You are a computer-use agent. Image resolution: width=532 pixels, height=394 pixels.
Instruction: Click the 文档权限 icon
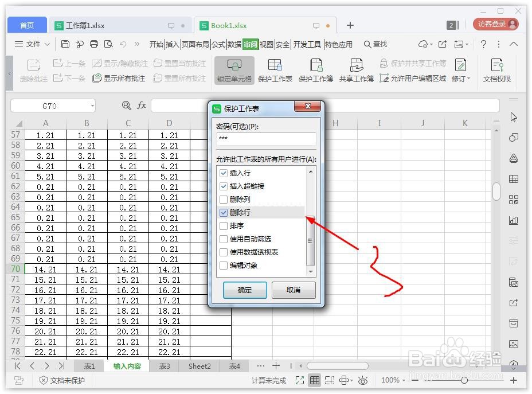(497, 70)
